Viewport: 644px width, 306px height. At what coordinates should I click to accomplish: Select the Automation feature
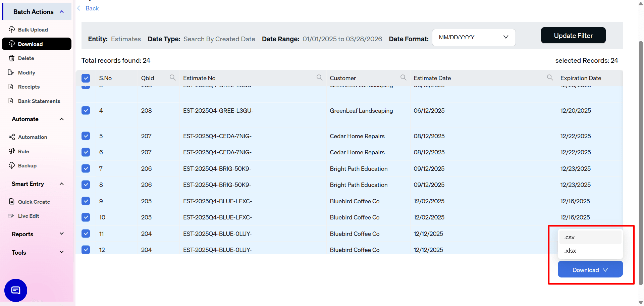(33, 137)
